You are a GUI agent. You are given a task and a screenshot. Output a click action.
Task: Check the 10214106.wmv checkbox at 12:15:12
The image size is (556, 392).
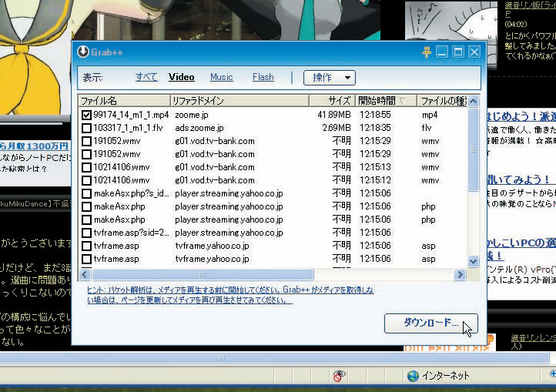[86, 180]
